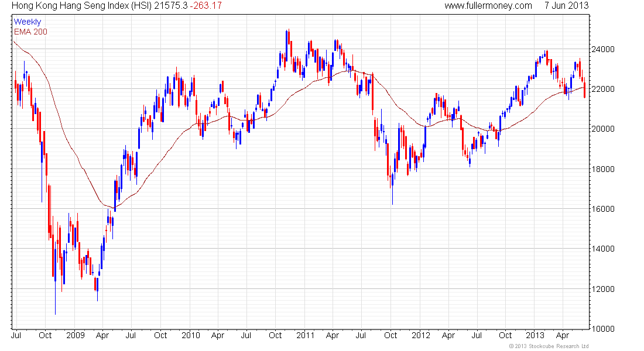Viewport: 644px width, 351px height.
Task: Click the first Jul label on time axis
Action: [x=16, y=335]
